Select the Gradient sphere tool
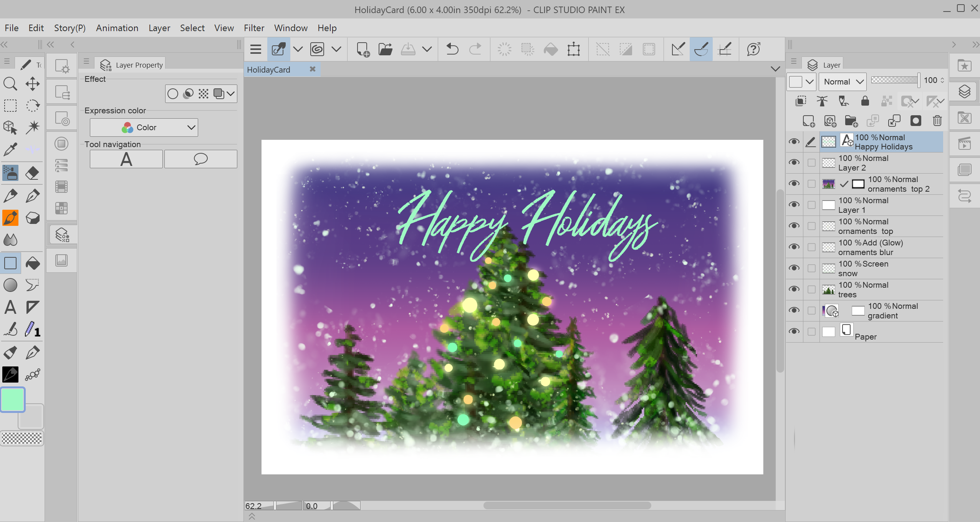980x522 pixels. point(10,285)
